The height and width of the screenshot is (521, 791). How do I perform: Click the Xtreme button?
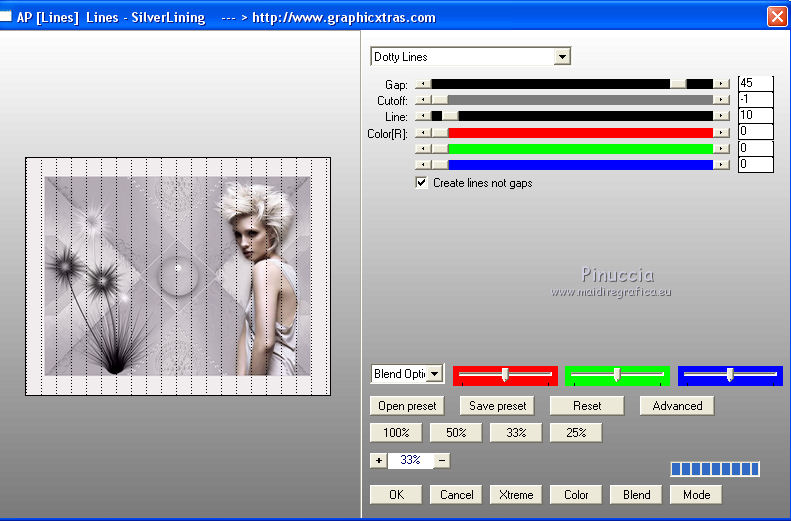pos(516,495)
